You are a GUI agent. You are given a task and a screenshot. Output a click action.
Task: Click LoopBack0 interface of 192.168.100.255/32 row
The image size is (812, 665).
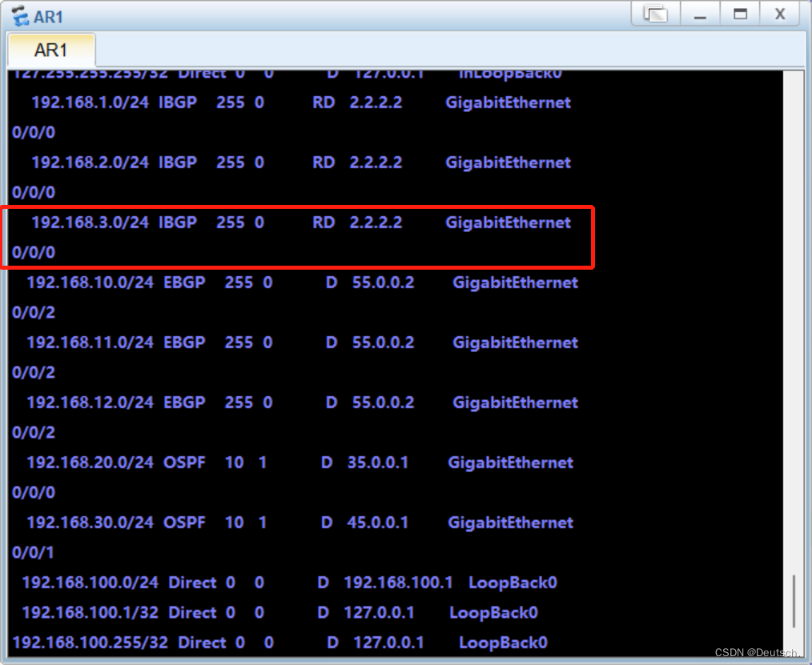pyautogui.click(x=503, y=643)
